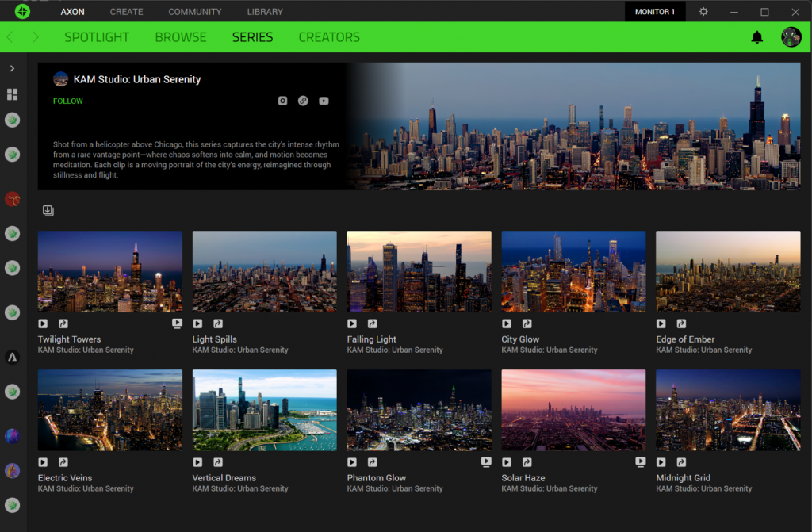Screen dimensions: 812x532
Task: Select the SERIES section
Action: (252, 37)
